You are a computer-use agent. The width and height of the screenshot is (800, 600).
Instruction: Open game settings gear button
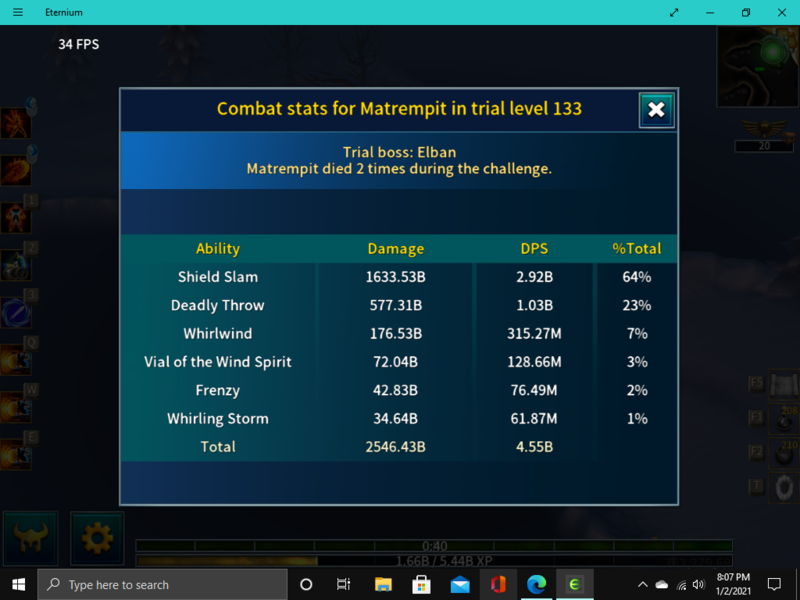tap(97, 539)
